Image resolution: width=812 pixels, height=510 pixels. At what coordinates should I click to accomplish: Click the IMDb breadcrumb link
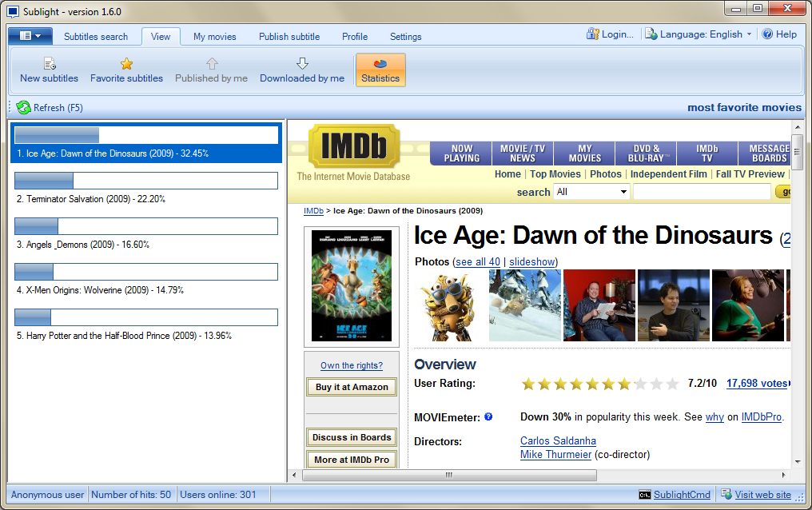(313, 211)
